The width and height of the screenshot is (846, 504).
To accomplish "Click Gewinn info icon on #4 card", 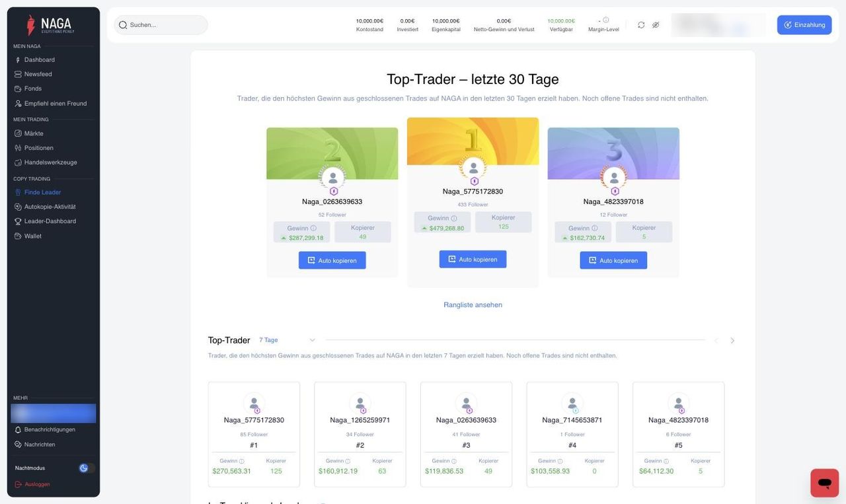I will (x=560, y=461).
